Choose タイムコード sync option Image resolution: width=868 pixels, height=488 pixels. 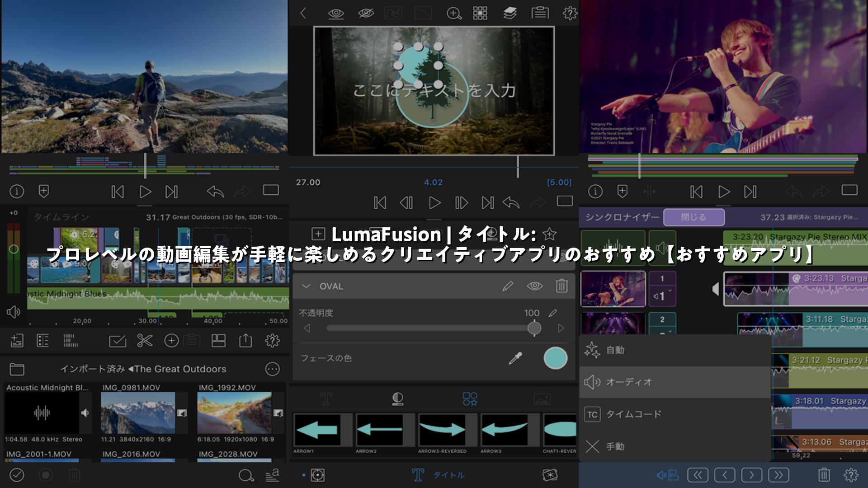(x=675, y=414)
